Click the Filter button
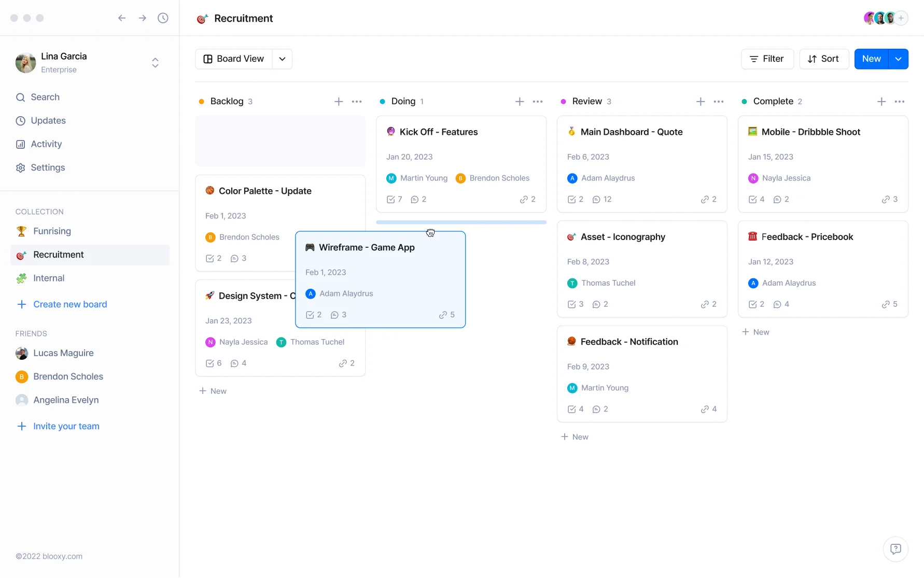Image resolution: width=924 pixels, height=578 pixels. pyautogui.click(x=767, y=59)
